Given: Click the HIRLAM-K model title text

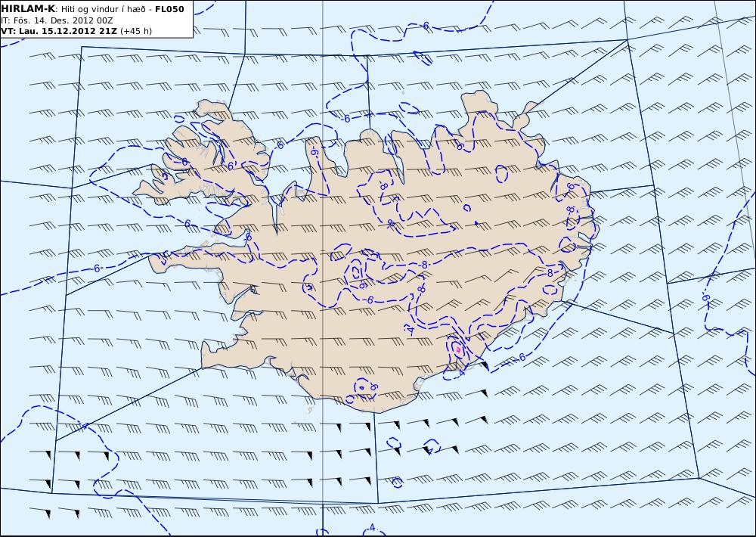Looking at the screenshot, I should coord(29,9).
